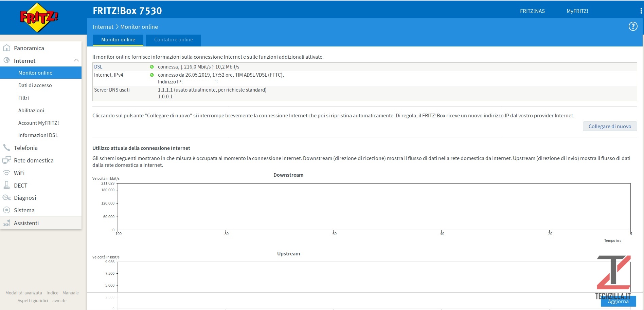644x310 pixels.
Task: Open Abilitazioni submenu item
Action: [31, 110]
